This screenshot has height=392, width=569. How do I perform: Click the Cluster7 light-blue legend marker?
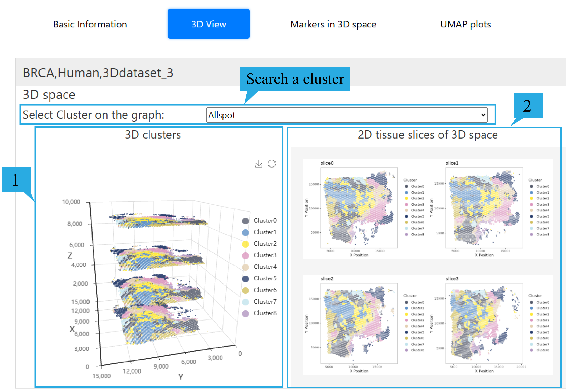tap(245, 302)
